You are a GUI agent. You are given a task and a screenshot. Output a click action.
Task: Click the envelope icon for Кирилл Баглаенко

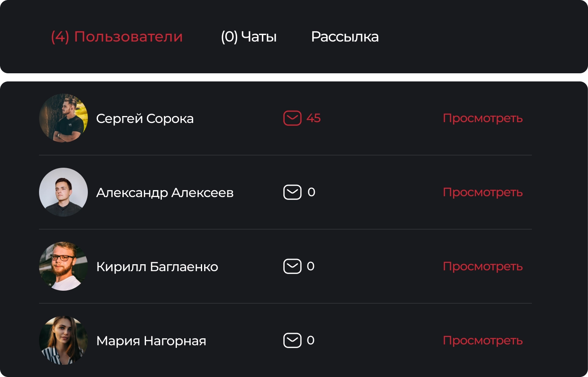(x=292, y=266)
